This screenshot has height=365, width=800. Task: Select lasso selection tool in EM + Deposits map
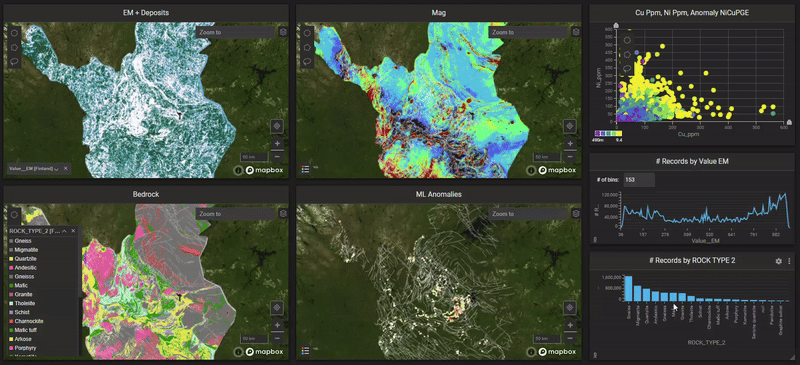click(x=14, y=61)
